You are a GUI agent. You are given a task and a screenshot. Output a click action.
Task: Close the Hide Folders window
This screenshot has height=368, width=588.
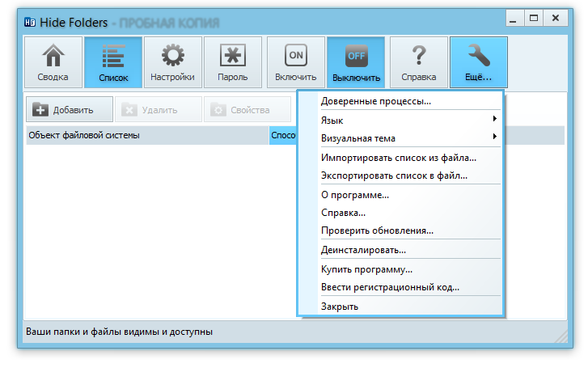556,18
